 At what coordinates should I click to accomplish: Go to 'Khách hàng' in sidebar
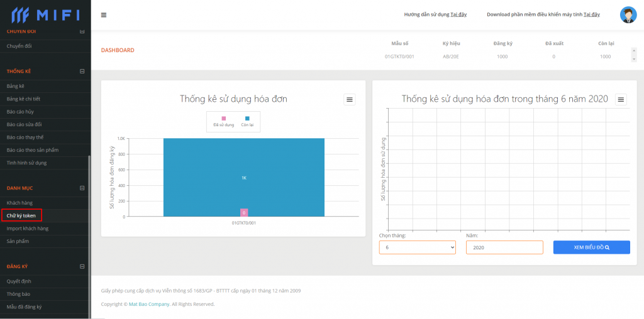pos(19,203)
